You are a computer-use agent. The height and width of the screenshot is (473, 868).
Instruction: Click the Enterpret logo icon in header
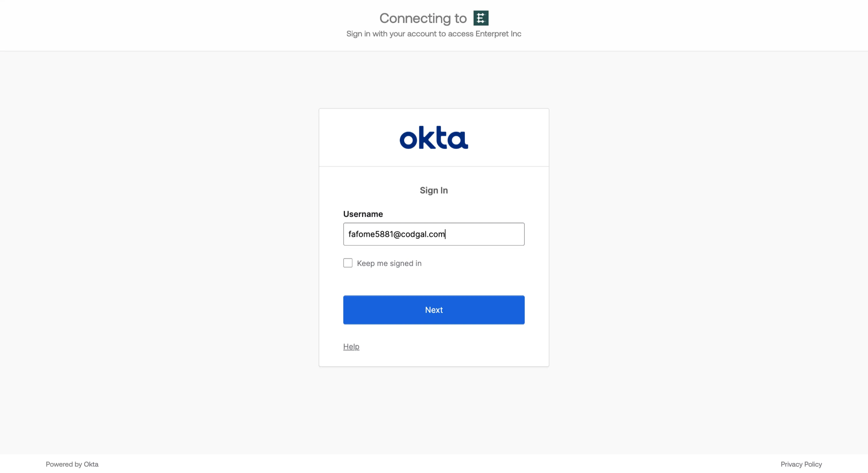point(481,18)
